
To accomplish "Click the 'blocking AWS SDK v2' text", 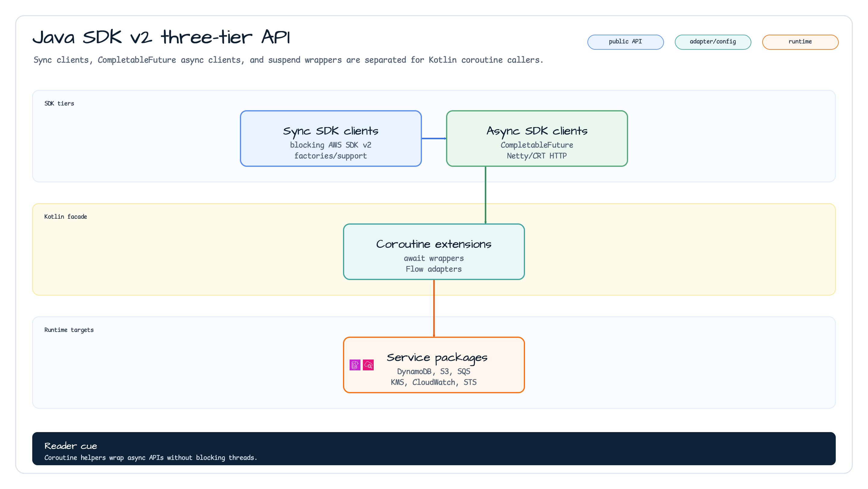I will [x=331, y=145].
